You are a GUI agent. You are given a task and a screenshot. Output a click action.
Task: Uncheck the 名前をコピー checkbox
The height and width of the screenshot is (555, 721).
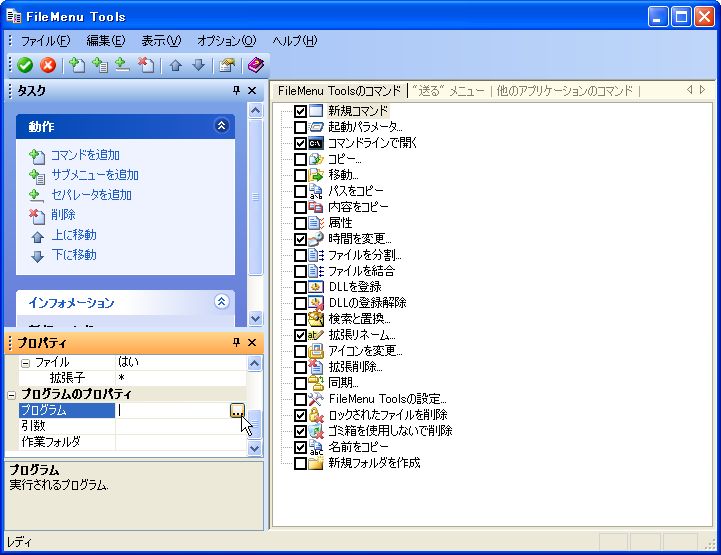(x=300, y=446)
